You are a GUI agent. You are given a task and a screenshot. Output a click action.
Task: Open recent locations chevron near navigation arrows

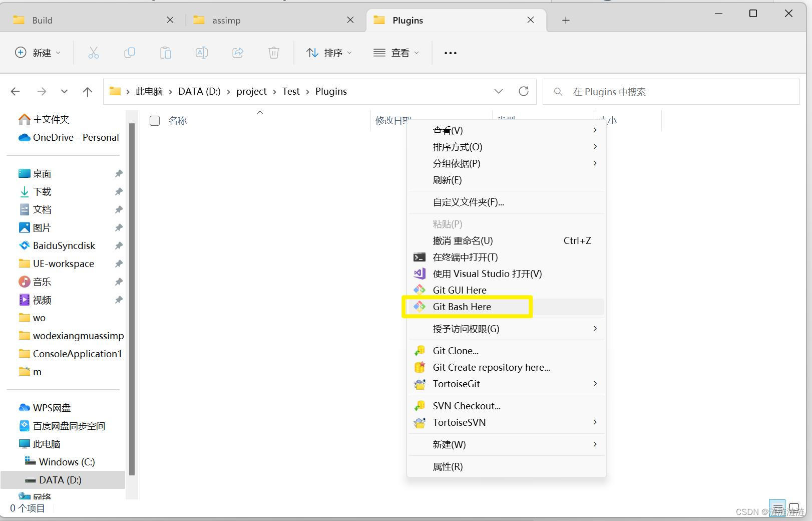[x=64, y=92]
